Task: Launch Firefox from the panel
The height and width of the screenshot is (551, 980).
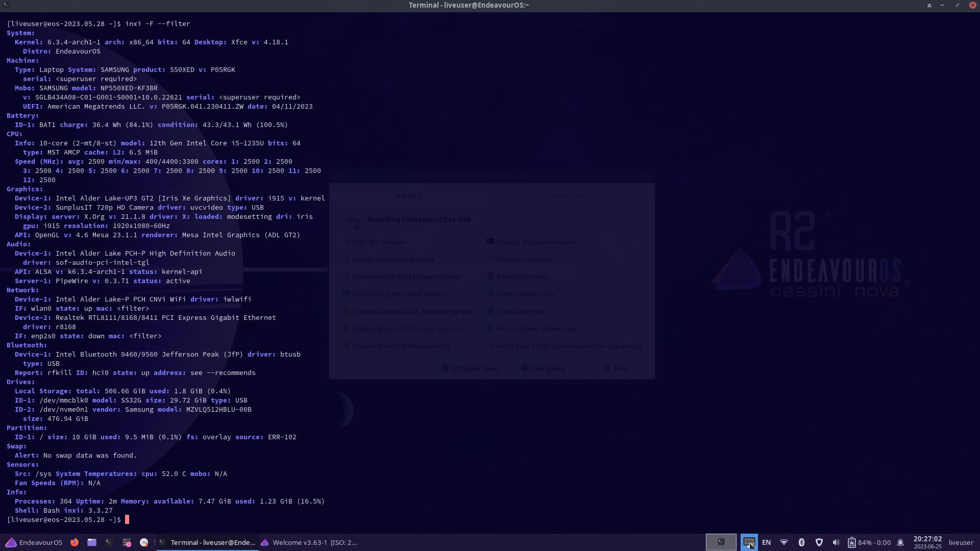Action: (x=75, y=542)
